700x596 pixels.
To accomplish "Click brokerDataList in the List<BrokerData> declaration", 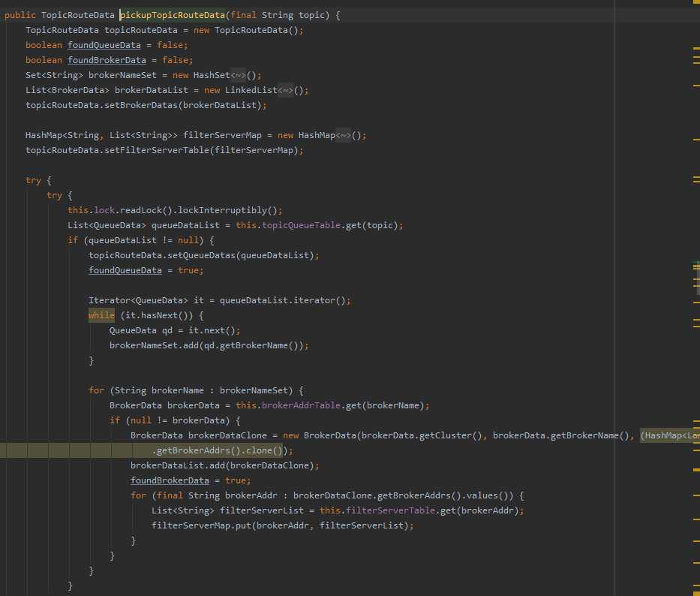I will [152, 90].
